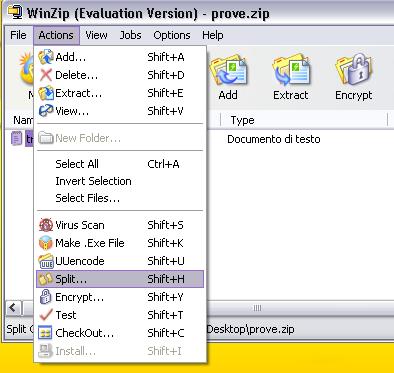Click the Documento di testo cell

click(x=274, y=139)
